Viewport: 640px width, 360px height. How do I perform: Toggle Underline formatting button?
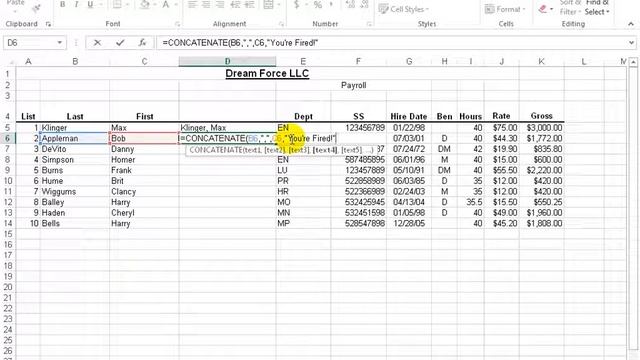tap(90, 4)
